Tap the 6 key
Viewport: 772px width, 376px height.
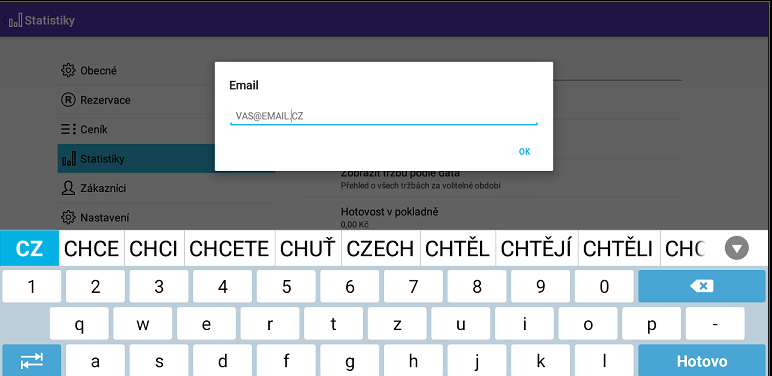[x=350, y=286]
